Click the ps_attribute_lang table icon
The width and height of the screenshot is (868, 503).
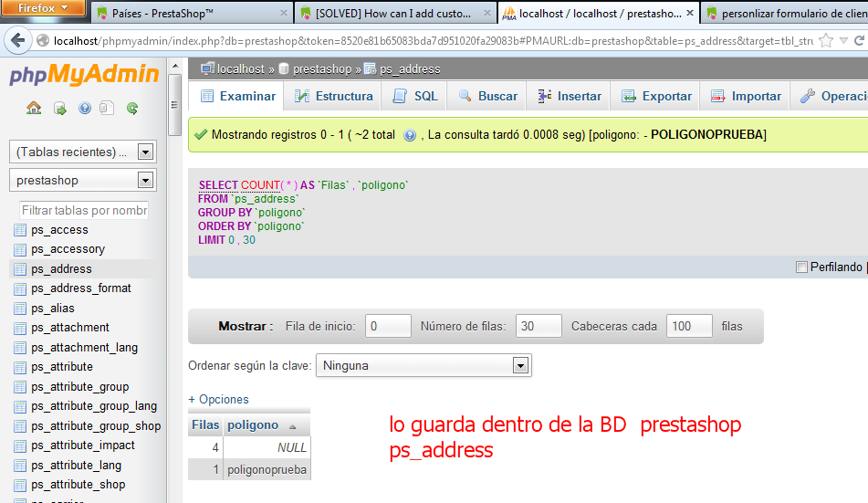click(20, 466)
